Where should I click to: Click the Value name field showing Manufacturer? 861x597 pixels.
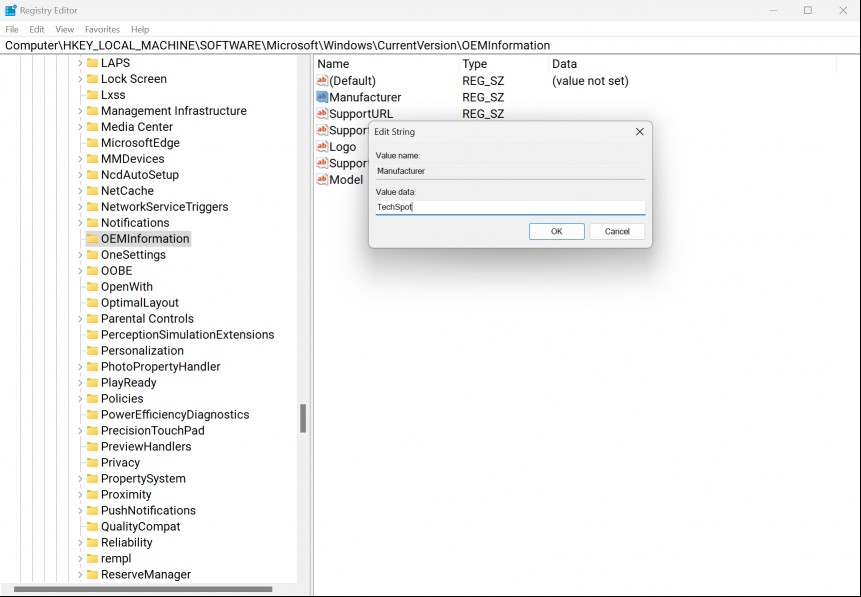[x=510, y=171]
